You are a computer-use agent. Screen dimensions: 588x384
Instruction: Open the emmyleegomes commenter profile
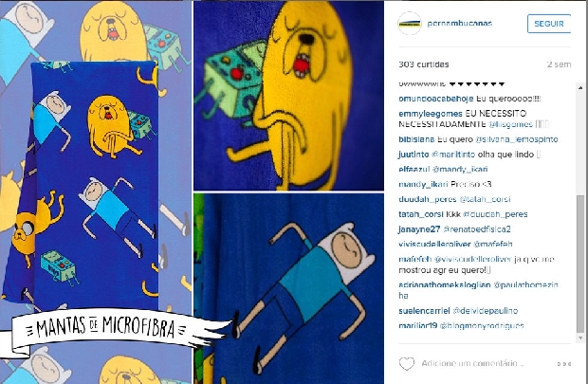(x=431, y=114)
